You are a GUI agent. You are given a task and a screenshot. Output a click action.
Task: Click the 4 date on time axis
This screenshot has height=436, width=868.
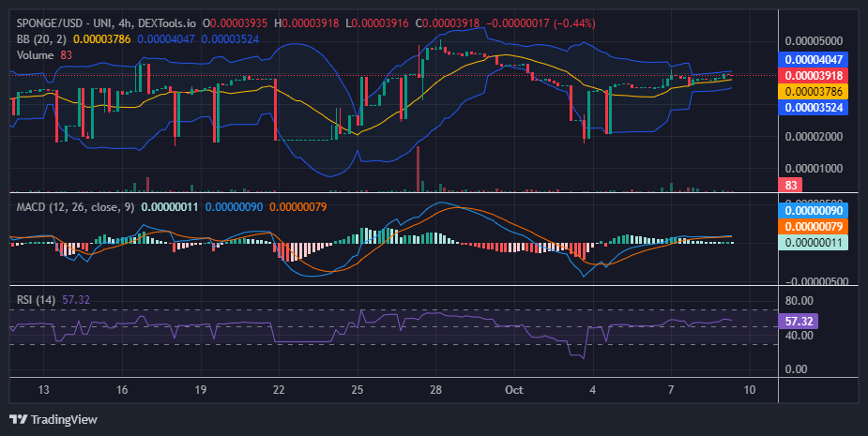[592, 390]
